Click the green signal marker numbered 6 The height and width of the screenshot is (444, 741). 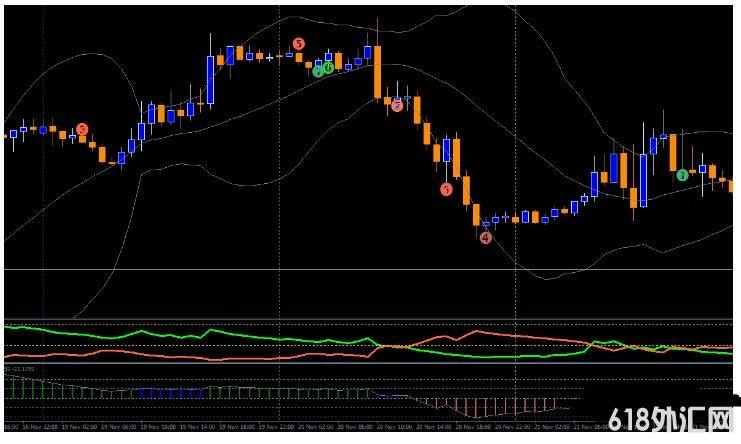(328, 68)
